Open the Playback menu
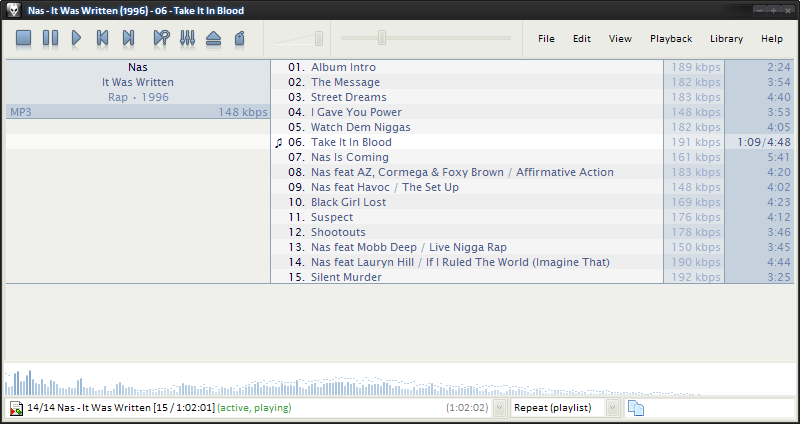 [671, 39]
